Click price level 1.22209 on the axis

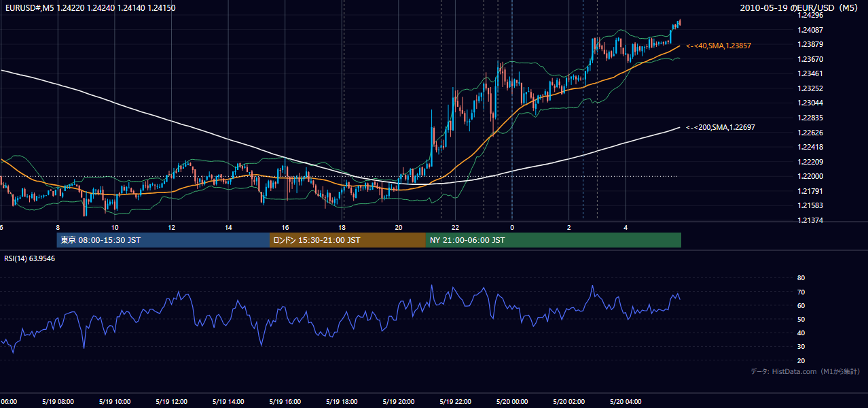pyautogui.click(x=810, y=162)
